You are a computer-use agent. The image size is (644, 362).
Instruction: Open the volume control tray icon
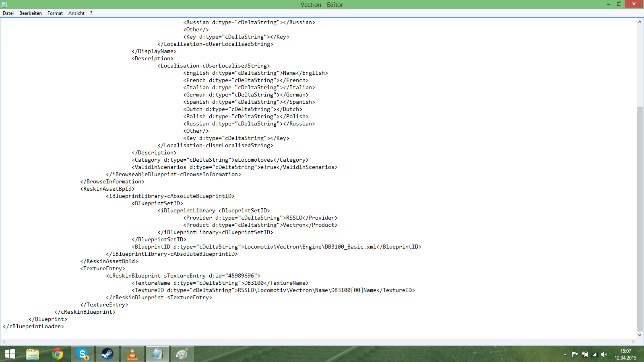tap(604, 354)
